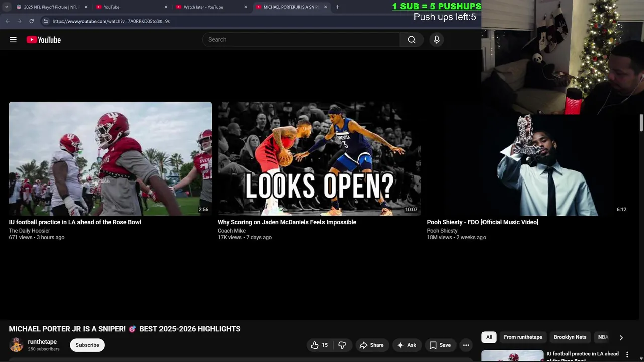Open title IU football practice in LA

coord(75,222)
